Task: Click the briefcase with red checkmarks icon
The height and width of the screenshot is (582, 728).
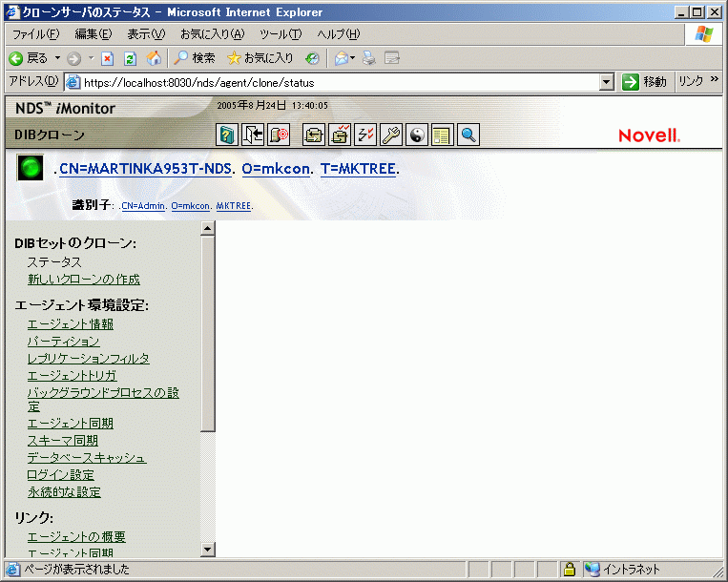Action: pos(340,135)
